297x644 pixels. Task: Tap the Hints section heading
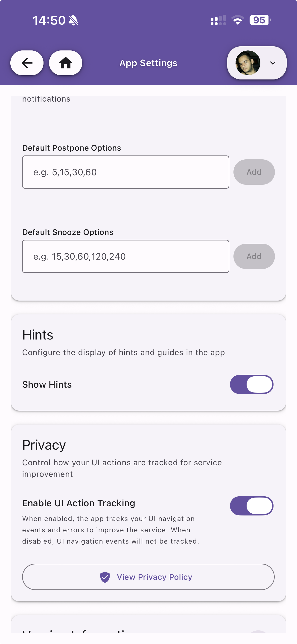click(38, 335)
